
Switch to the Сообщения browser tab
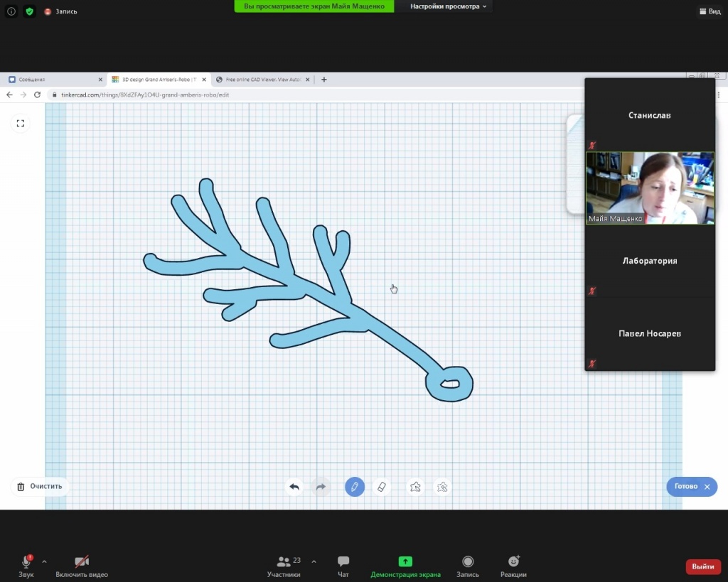tap(50, 80)
